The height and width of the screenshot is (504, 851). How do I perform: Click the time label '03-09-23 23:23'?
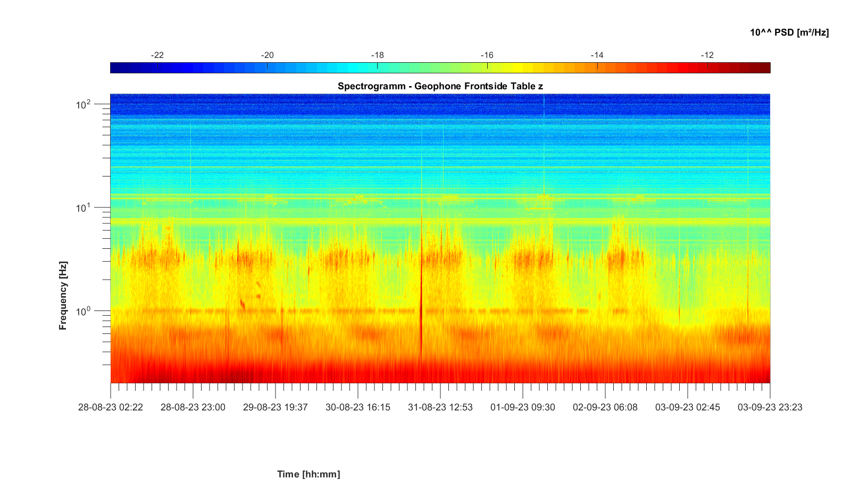[x=770, y=407]
